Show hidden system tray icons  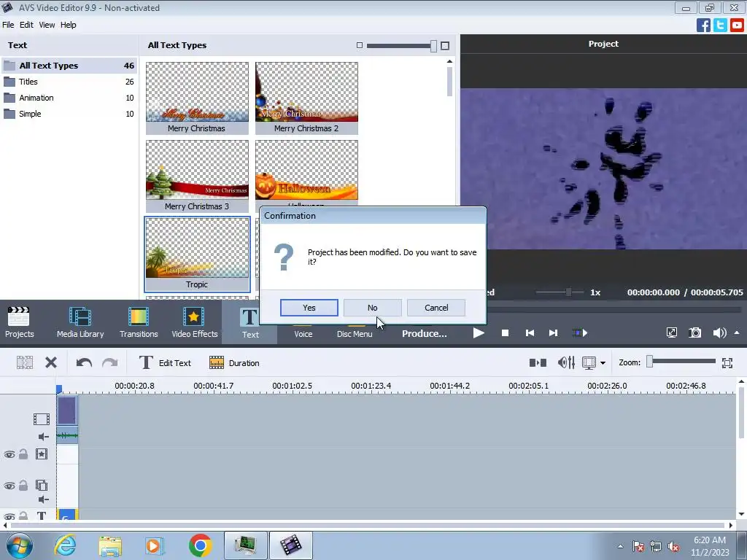620,546
